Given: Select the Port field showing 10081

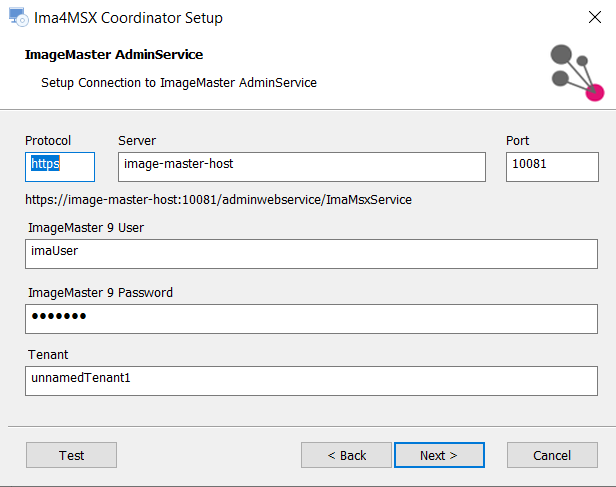Looking at the screenshot, I should (x=552, y=167).
